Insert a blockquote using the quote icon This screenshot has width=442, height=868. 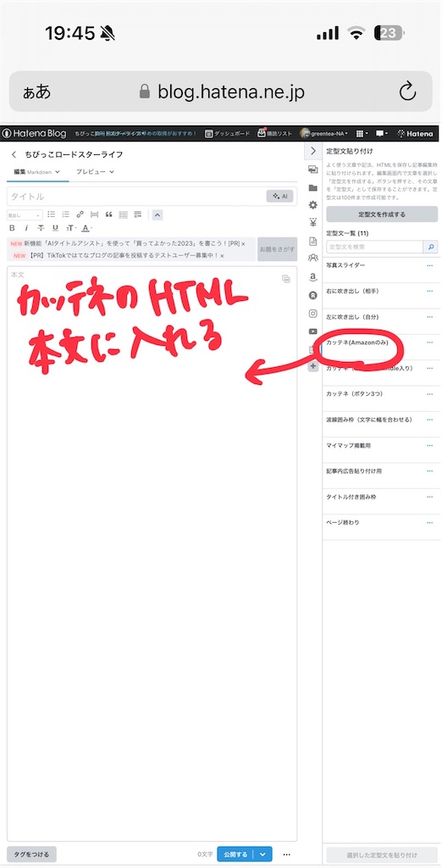pos(109,214)
